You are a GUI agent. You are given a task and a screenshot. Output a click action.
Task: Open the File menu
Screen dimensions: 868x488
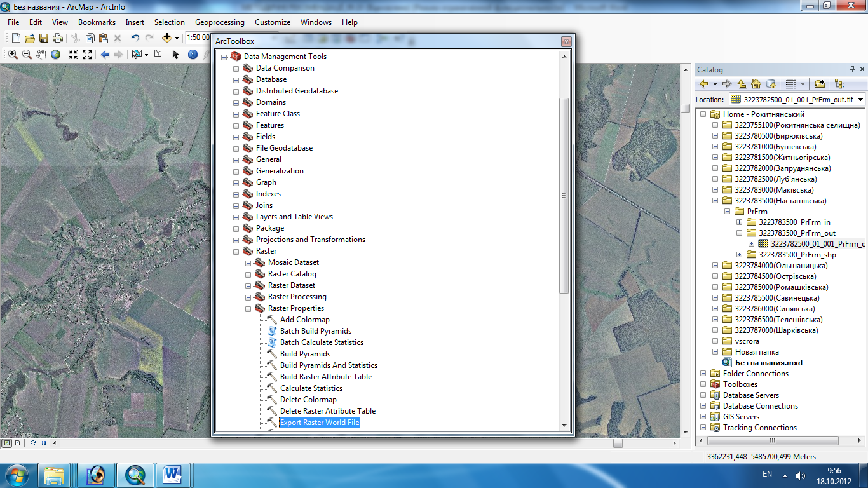[x=13, y=22]
